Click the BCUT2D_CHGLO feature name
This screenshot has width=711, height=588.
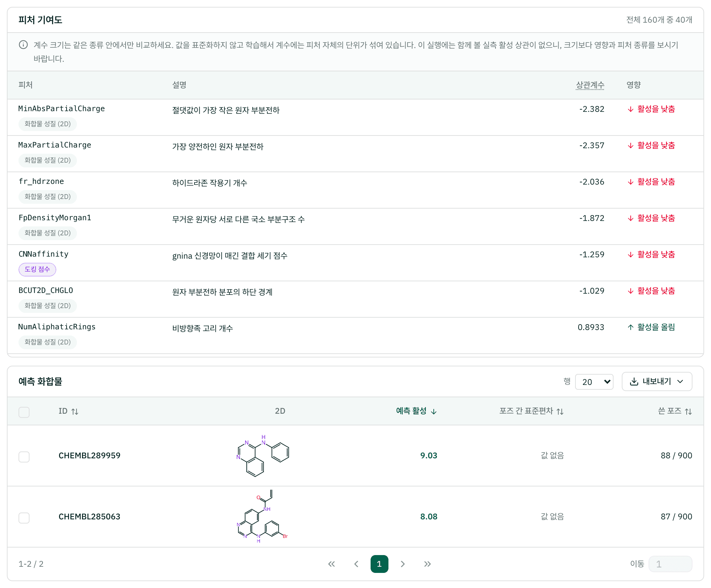(x=46, y=291)
